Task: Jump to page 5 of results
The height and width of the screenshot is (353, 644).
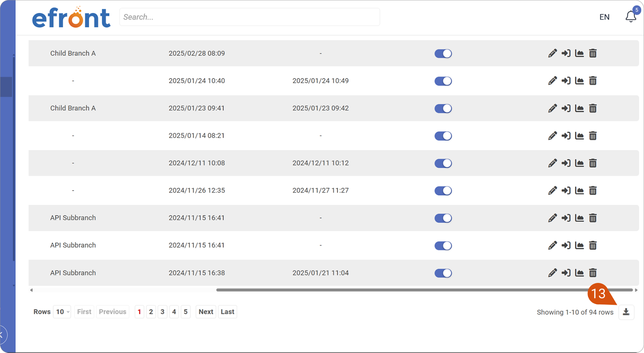Action: click(186, 312)
